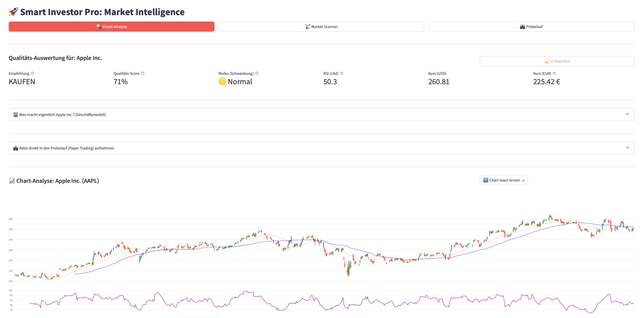Click the Qualitäts-Auswertung für: Apple Inc. heading

coord(55,58)
